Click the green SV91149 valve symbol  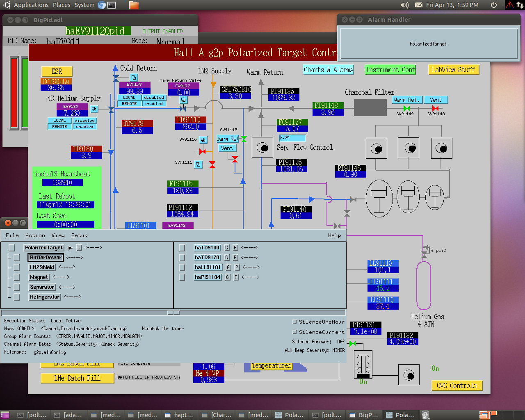[x=406, y=108]
